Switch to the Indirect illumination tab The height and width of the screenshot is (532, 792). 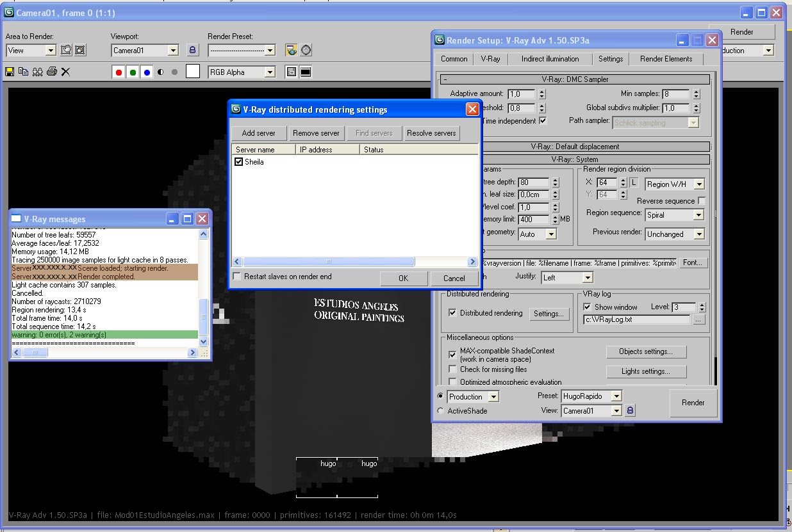click(550, 59)
